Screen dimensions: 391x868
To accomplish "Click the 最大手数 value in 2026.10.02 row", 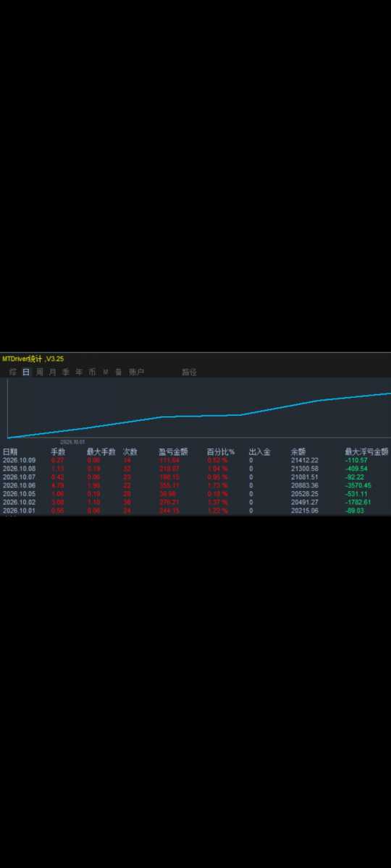I will pos(93,503).
